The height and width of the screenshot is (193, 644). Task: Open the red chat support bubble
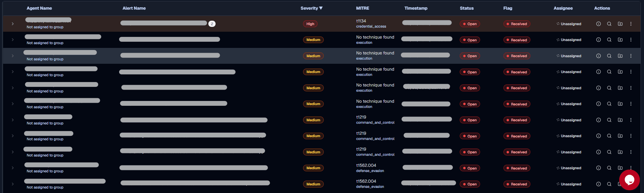pos(629,180)
